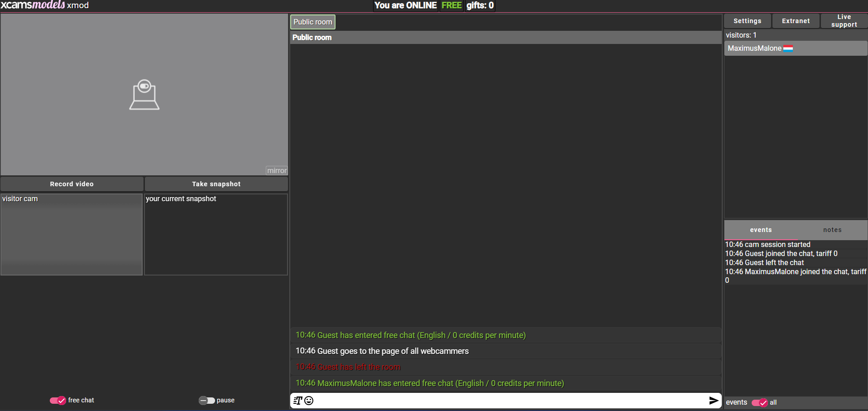Contact Live support
The height and width of the screenshot is (411, 868).
coord(844,21)
